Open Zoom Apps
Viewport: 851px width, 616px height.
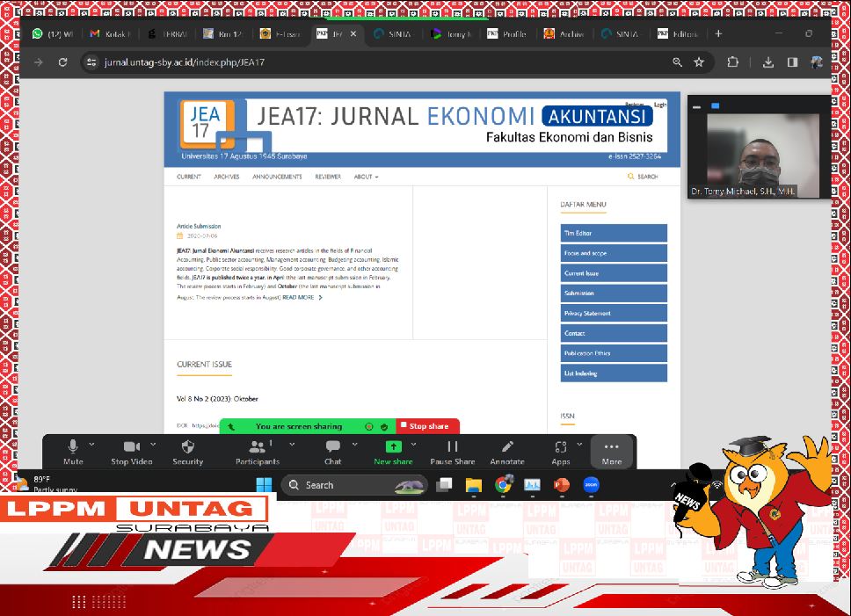[561, 453]
